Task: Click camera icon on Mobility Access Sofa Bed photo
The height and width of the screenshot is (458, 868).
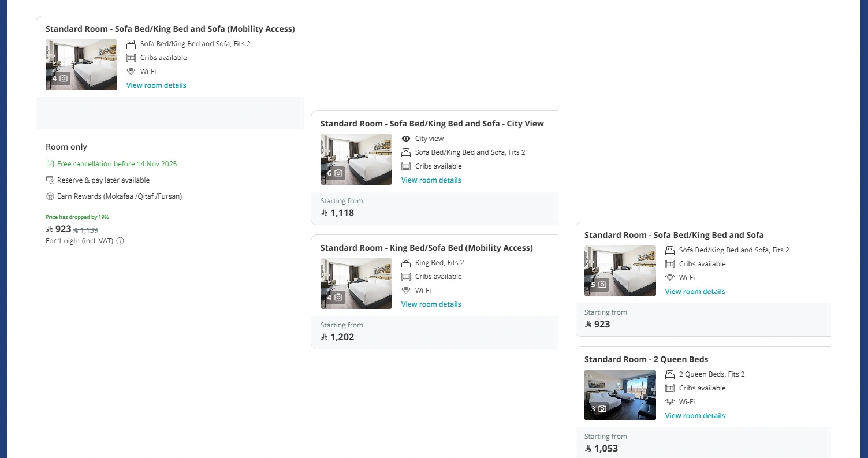Action: [64, 78]
